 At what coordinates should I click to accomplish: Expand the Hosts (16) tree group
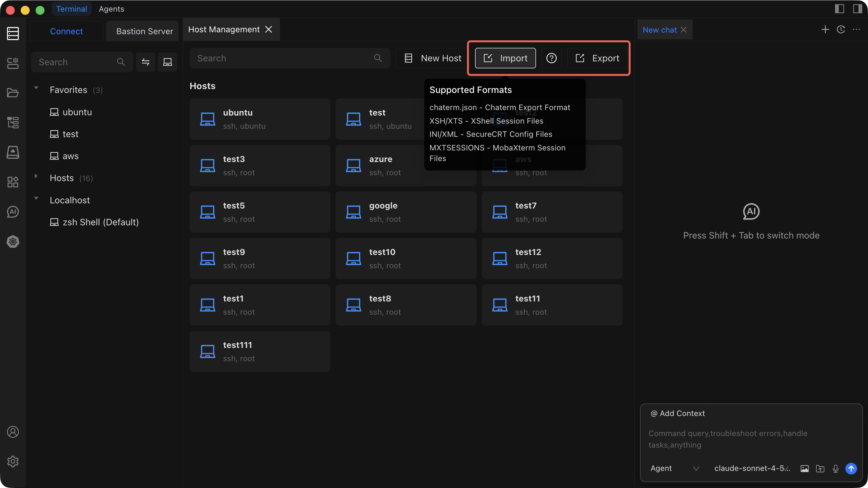point(36,176)
